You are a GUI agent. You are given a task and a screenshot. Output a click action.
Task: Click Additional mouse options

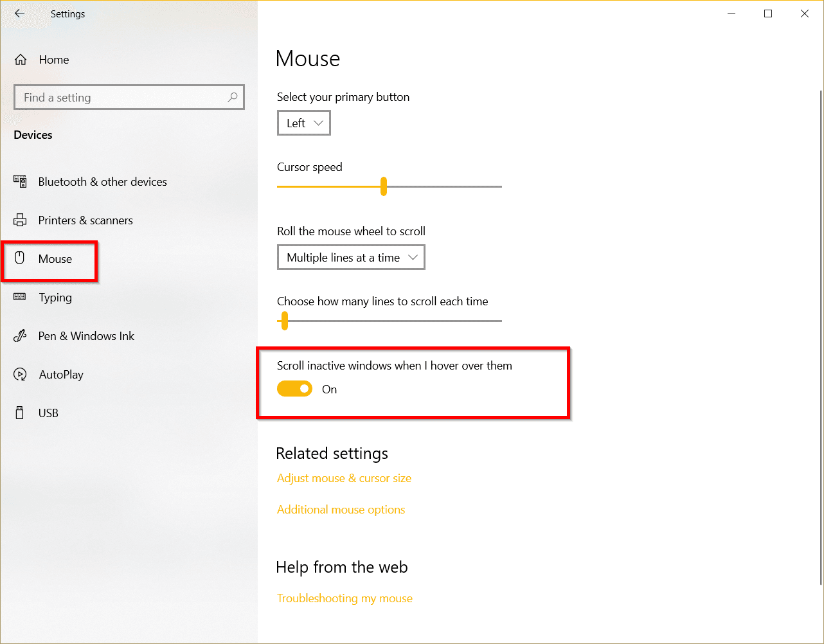(x=341, y=509)
